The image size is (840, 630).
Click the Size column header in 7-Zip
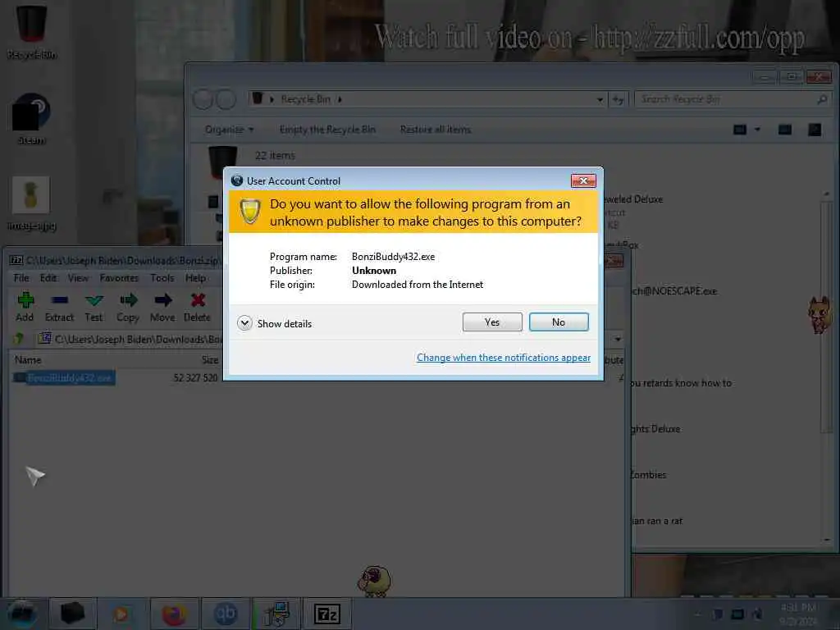[x=210, y=360]
